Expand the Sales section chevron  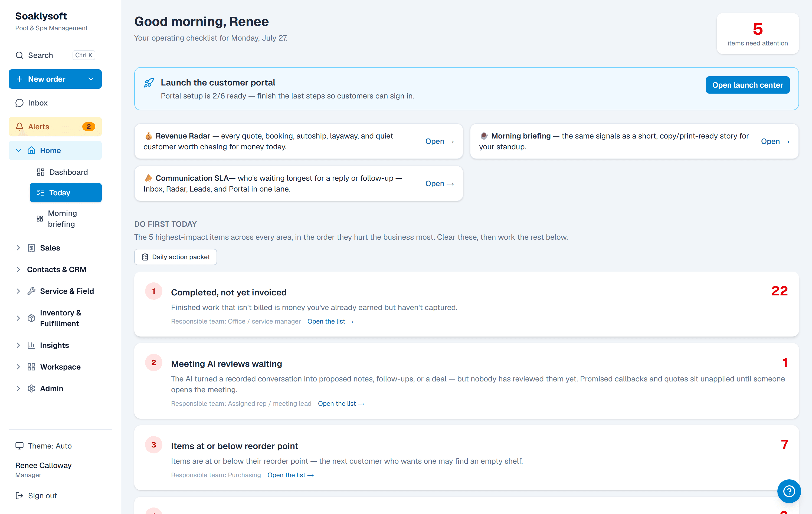[19, 248]
